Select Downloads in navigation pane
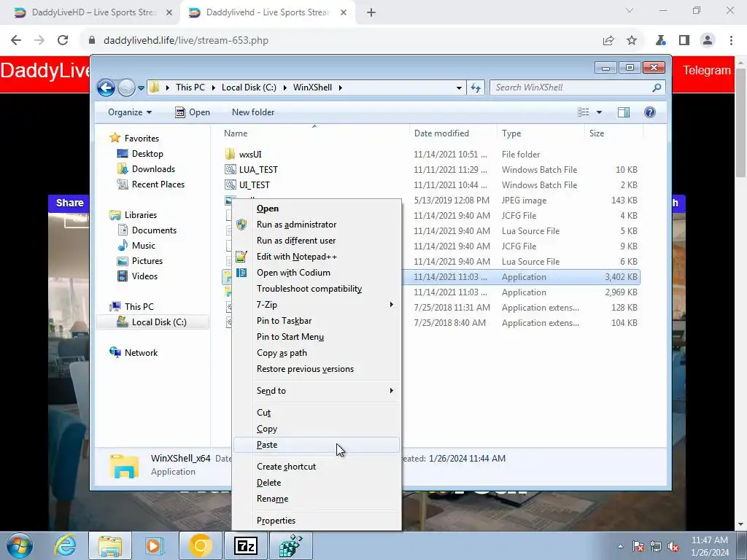Viewport: 747px width, 560px height. click(x=153, y=169)
